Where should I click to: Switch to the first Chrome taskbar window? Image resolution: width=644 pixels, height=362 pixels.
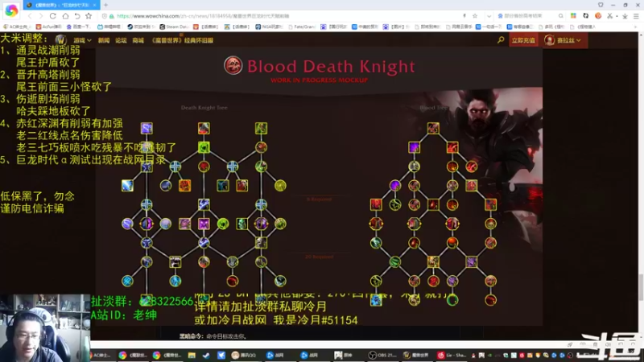click(134, 355)
